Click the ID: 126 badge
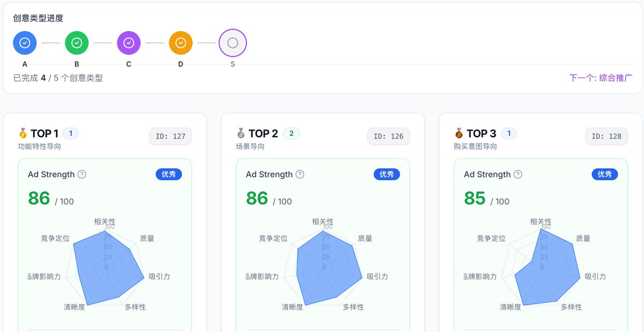 (x=389, y=136)
